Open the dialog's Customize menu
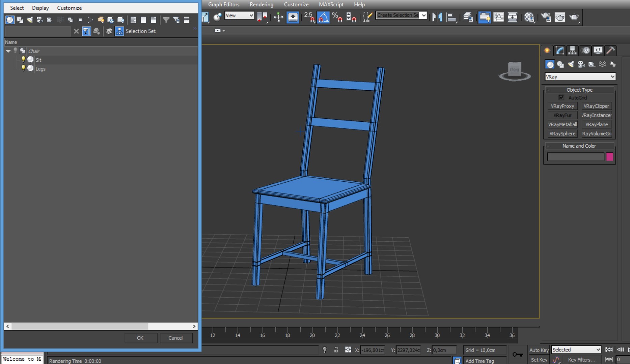The width and height of the screenshot is (630, 364). pyautogui.click(x=69, y=8)
